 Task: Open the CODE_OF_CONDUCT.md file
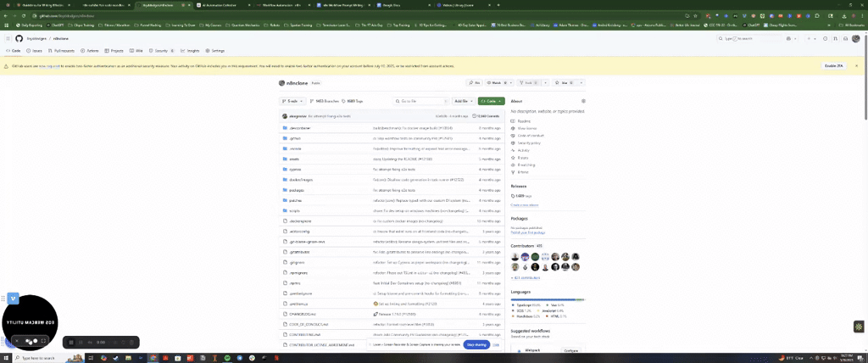[x=309, y=324]
